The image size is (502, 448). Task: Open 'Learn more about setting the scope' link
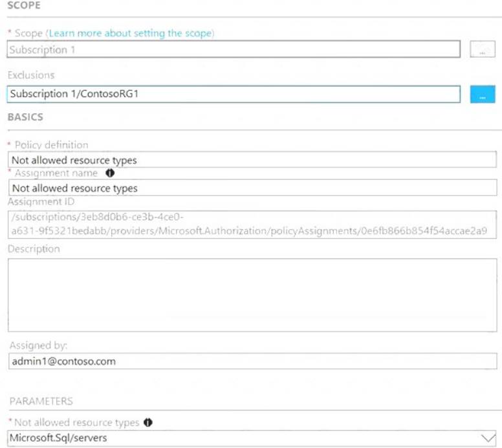(131, 33)
